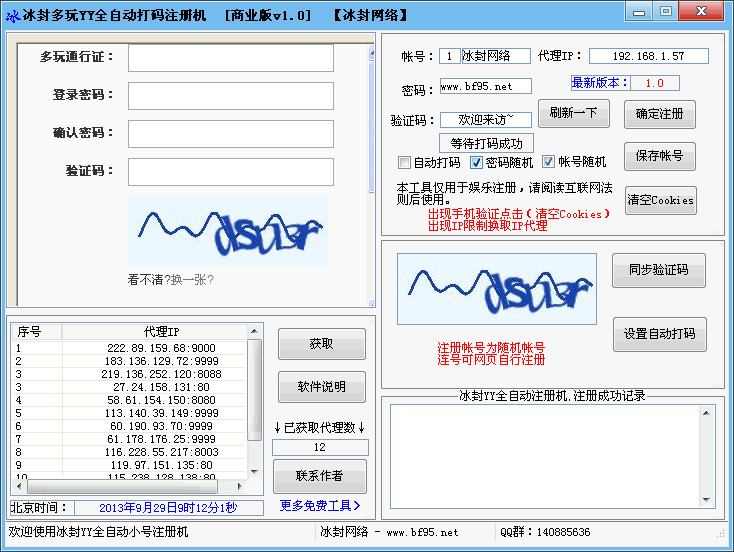Uncheck the 帐号随机 checkbox
The height and width of the screenshot is (552, 734).
(x=548, y=162)
